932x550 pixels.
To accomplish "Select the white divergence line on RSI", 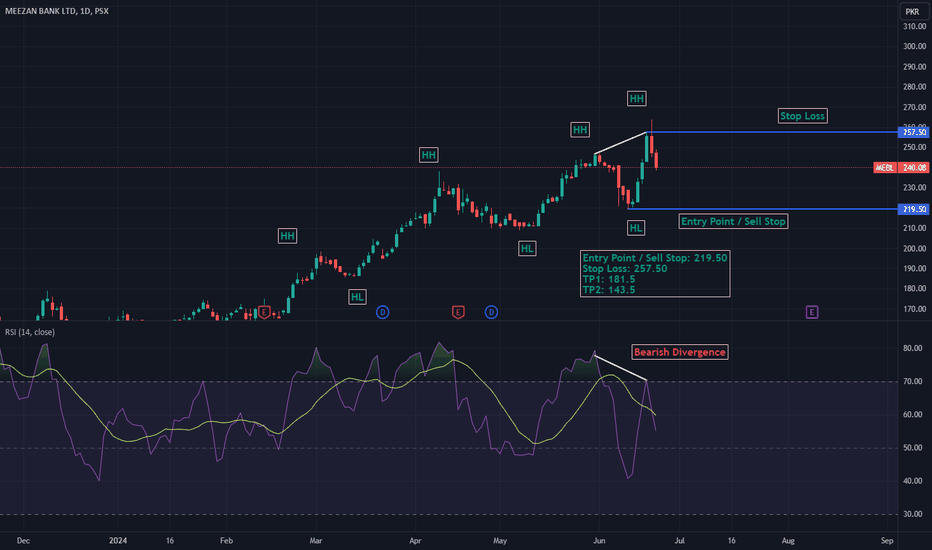I will click(x=621, y=368).
